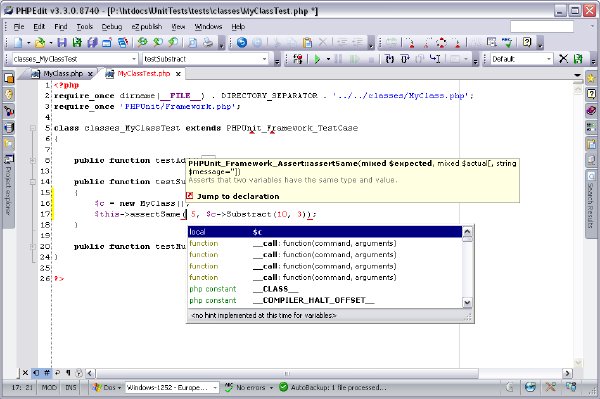Click the ABC check syntax icon

click(507, 42)
